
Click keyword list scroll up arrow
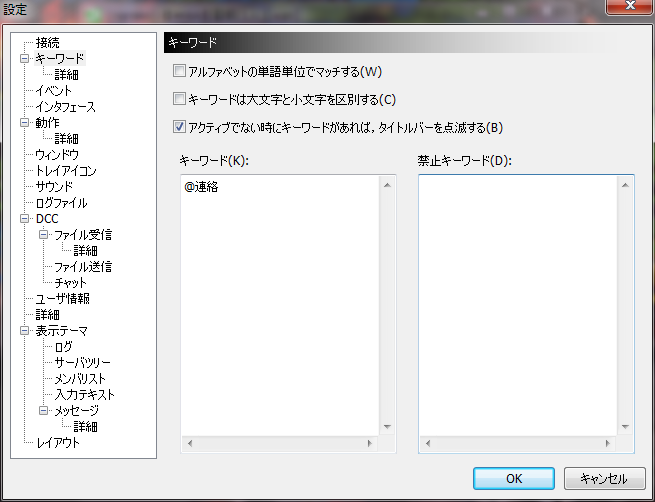[x=387, y=185]
